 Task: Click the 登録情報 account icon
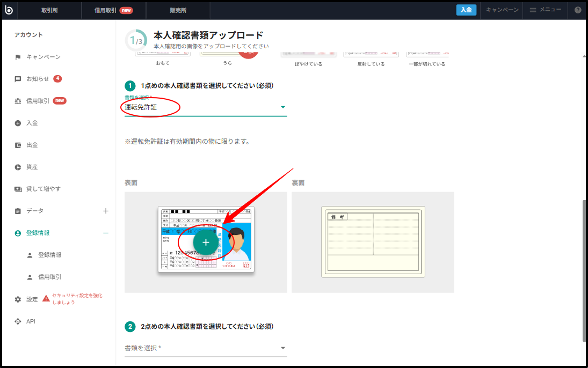point(18,233)
